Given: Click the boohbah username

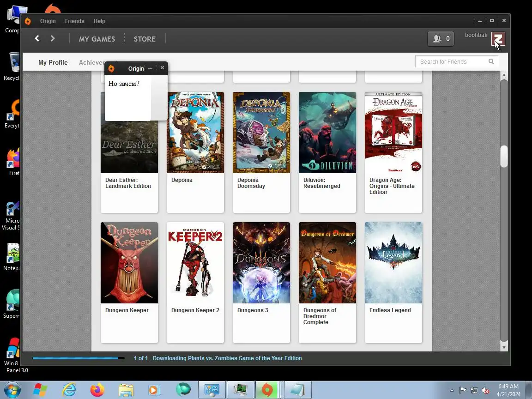Looking at the screenshot, I should pyautogui.click(x=476, y=35).
